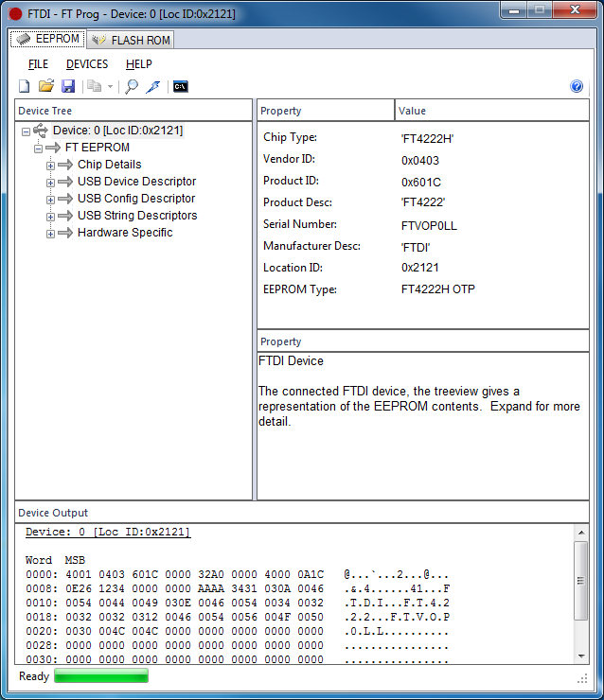Open the HELP menu
The width and height of the screenshot is (604, 700).
coord(139,64)
